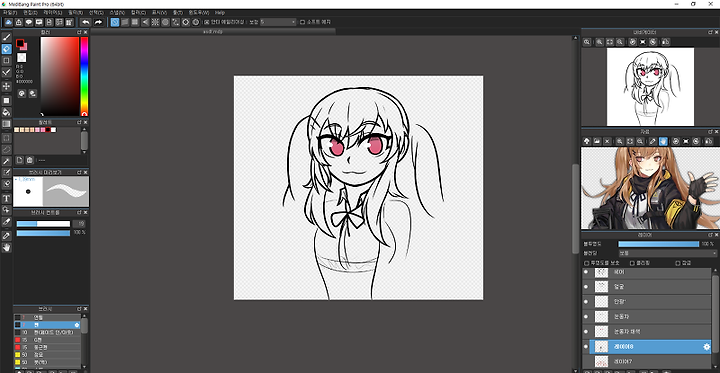Click Navigator fit-to-window icon
Image resolution: width=720 pixels, height=373 pixels.
coord(610,42)
